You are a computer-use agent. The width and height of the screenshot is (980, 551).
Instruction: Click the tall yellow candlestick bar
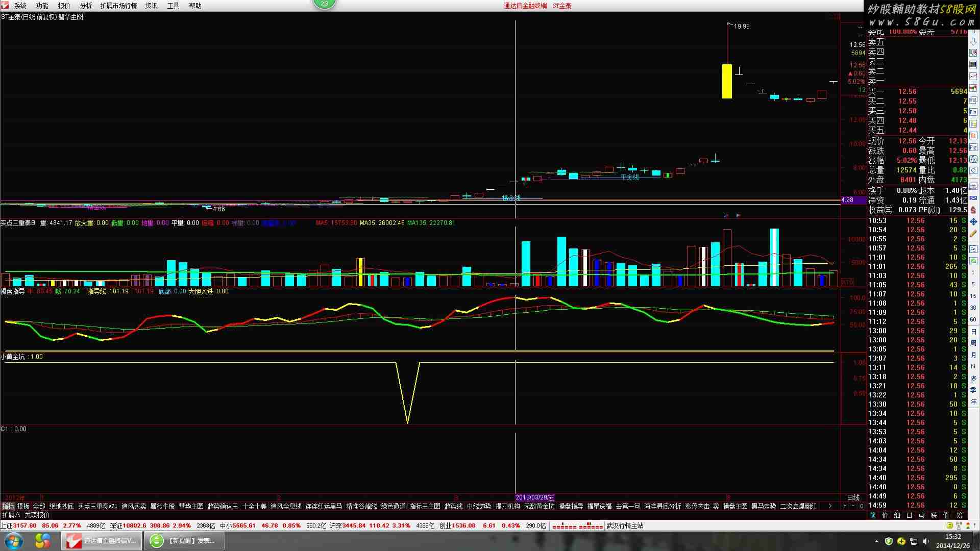point(726,81)
